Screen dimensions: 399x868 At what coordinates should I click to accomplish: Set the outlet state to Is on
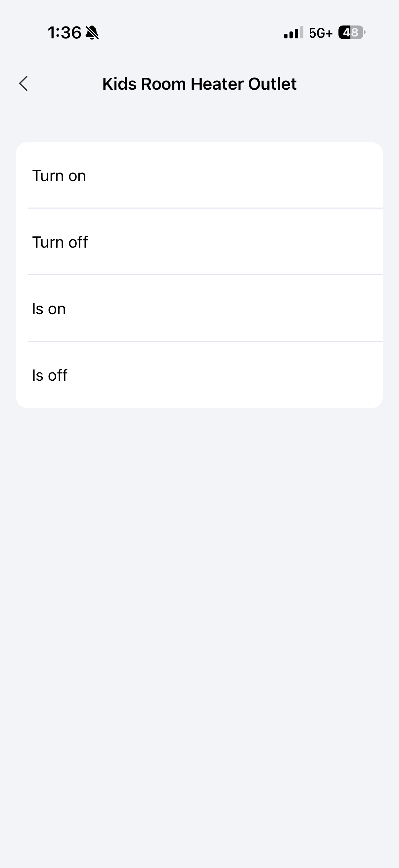click(x=199, y=308)
